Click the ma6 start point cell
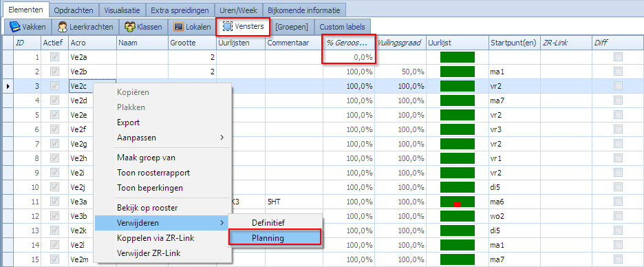The width and height of the screenshot is (644, 267). coord(514,202)
